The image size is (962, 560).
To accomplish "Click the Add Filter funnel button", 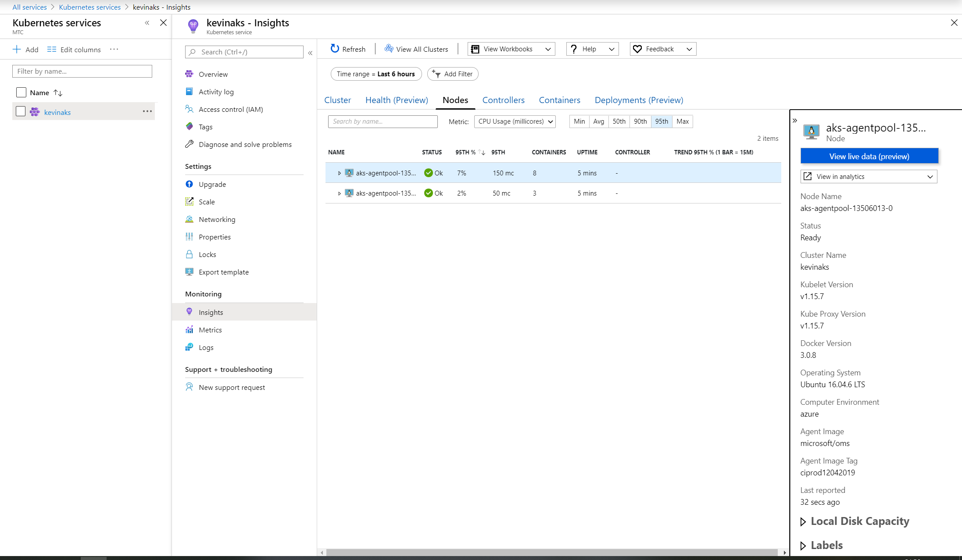I will click(453, 74).
